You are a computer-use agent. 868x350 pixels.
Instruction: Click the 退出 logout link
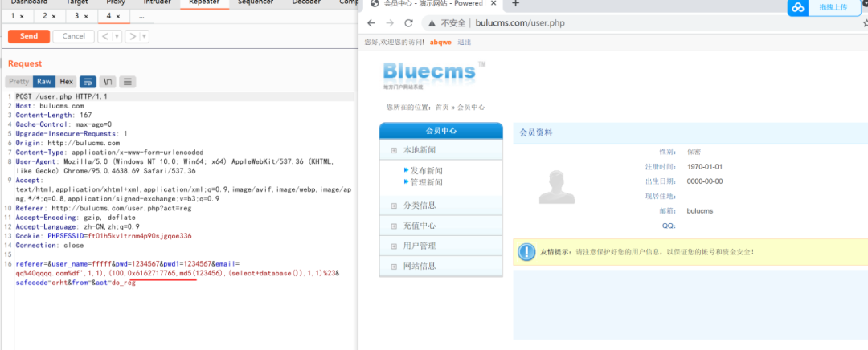[465, 42]
